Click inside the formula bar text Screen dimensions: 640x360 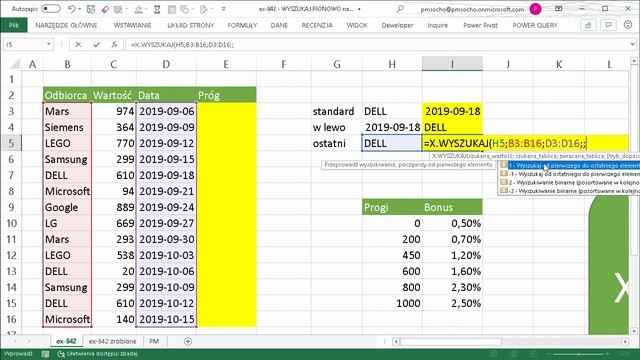point(182,45)
